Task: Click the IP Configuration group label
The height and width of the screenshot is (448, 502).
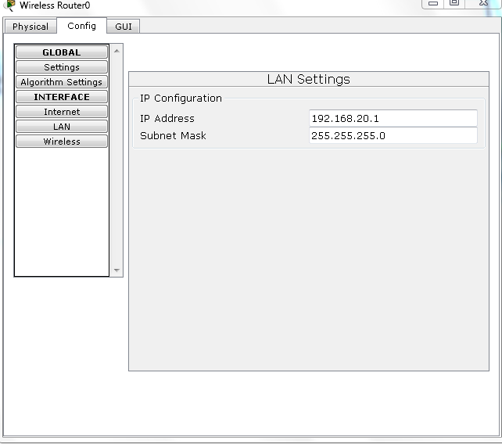Action: (181, 99)
